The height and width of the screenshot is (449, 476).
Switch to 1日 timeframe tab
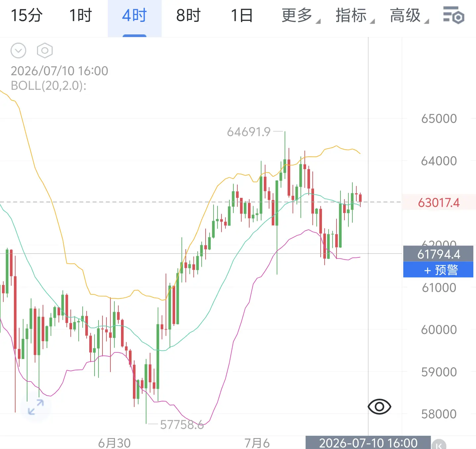click(x=242, y=16)
